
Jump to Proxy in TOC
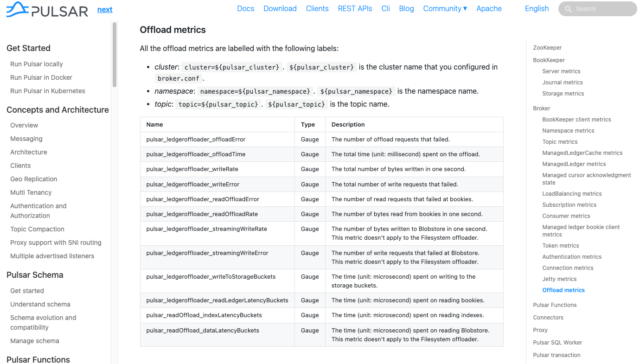(540, 330)
